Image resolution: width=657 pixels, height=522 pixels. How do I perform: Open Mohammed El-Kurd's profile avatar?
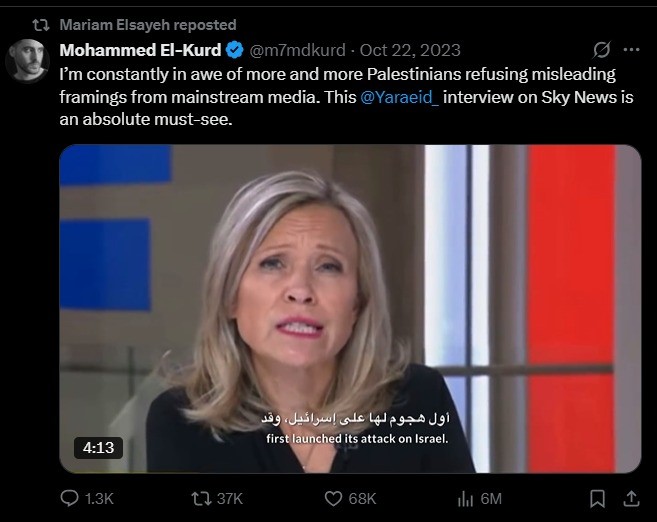27,60
